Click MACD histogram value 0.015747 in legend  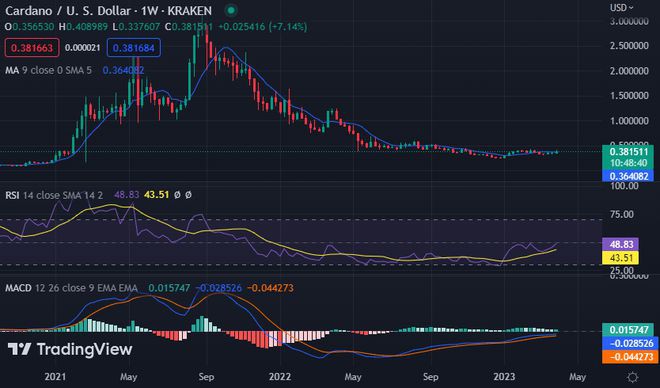[x=169, y=288]
